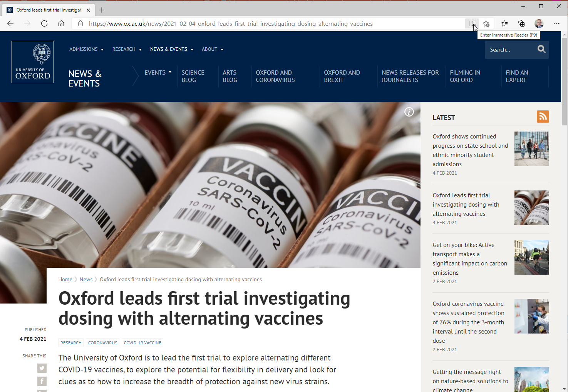
Task: Open Find an Expert page
Action: [517, 76]
